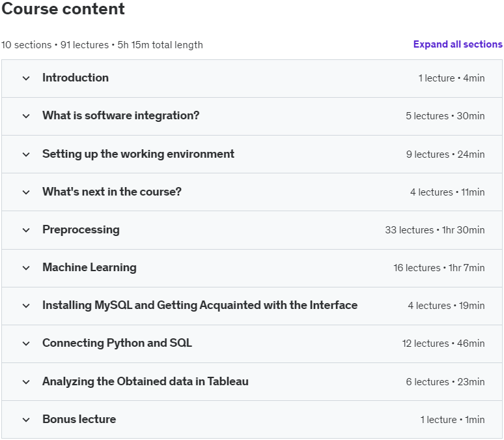
Task: Click '9 lectures • 24min' text
Action: coord(445,154)
